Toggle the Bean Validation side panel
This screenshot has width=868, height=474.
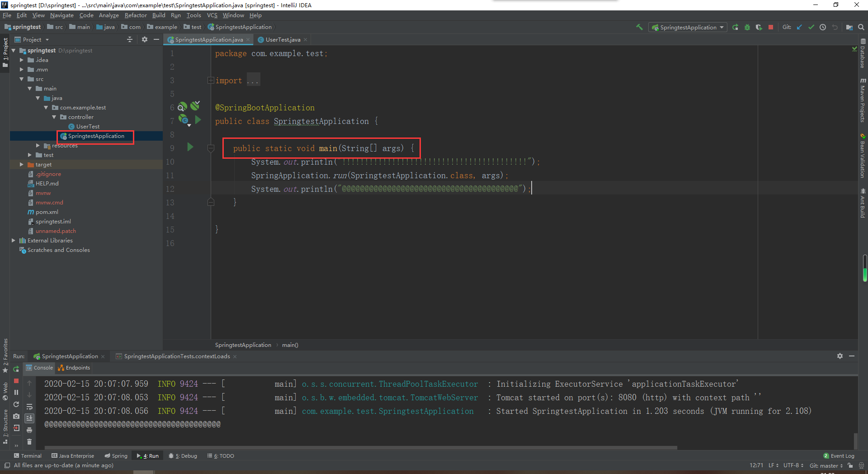pyautogui.click(x=863, y=156)
